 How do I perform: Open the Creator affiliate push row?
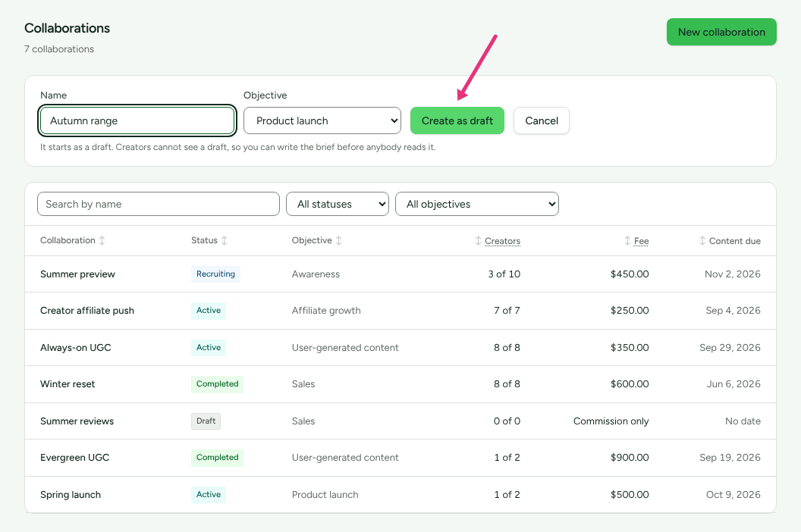pyautogui.click(x=400, y=311)
